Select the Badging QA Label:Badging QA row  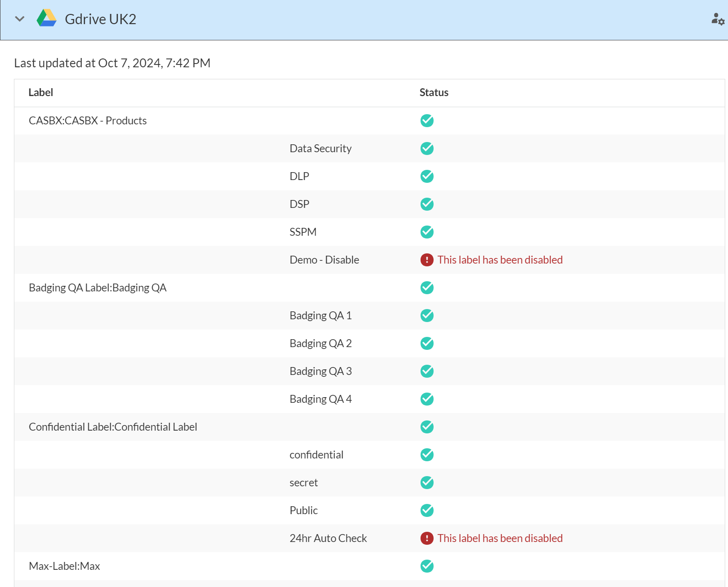click(x=97, y=288)
